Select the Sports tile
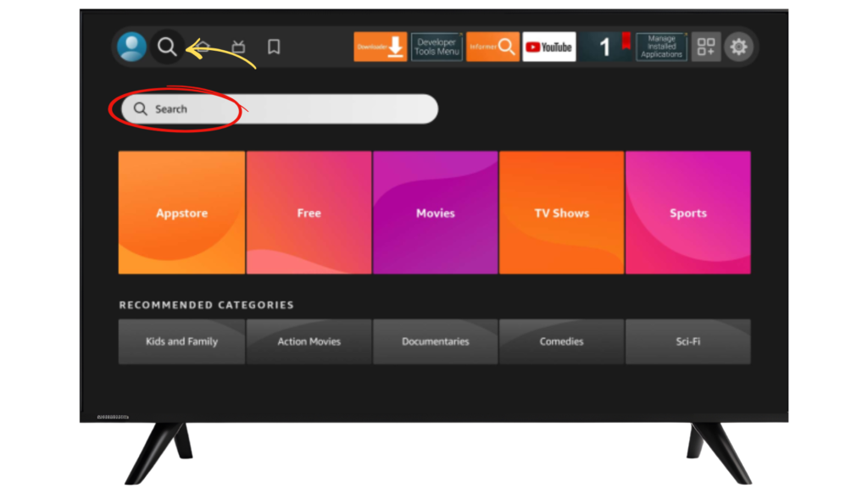The image size is (868, 488). tap(687, 213)
